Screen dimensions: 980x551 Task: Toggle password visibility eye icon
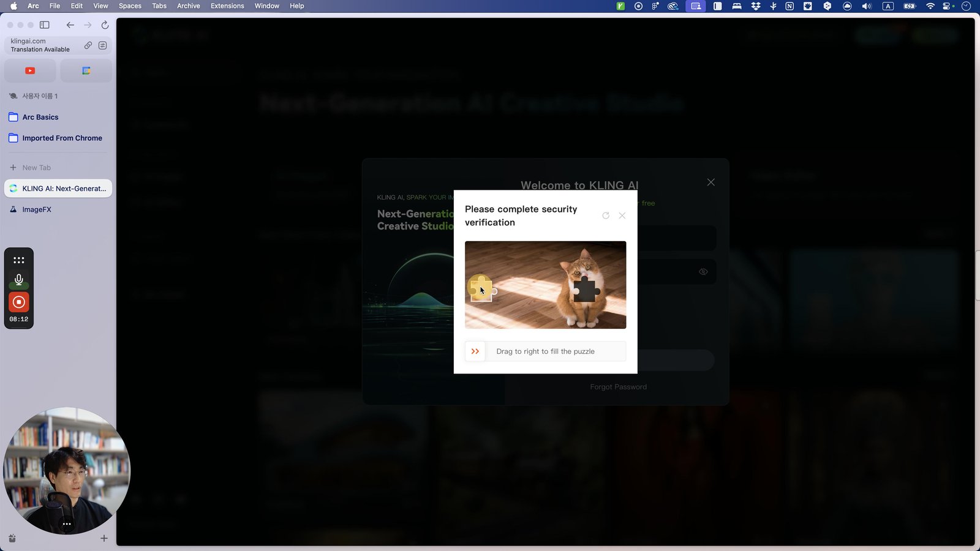coord(703,272)
